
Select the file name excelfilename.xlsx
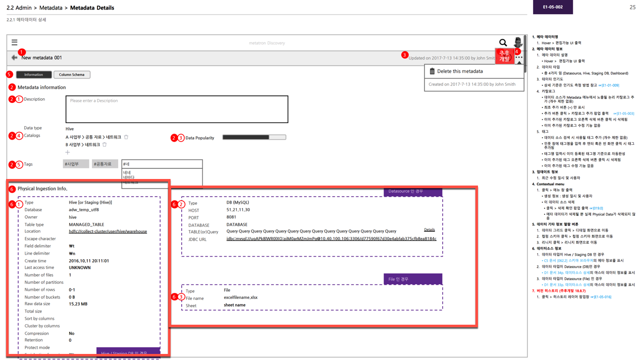coord(241,297)
